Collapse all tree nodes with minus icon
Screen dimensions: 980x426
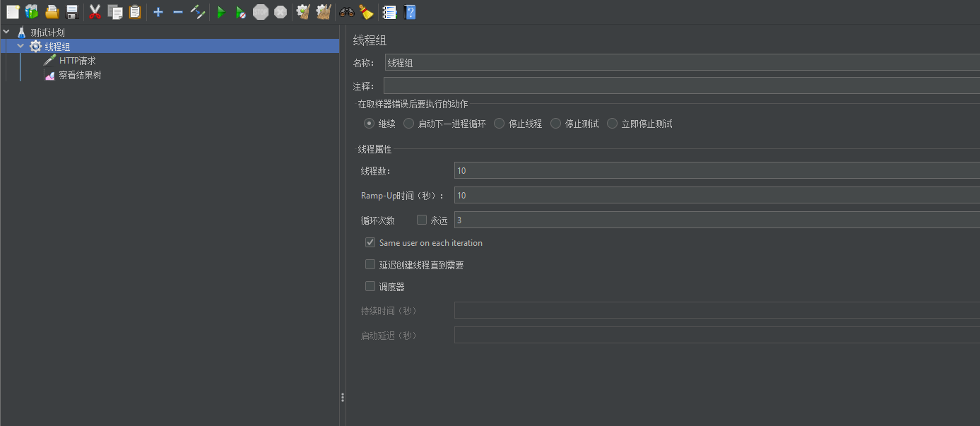click(x=178, y=12)
